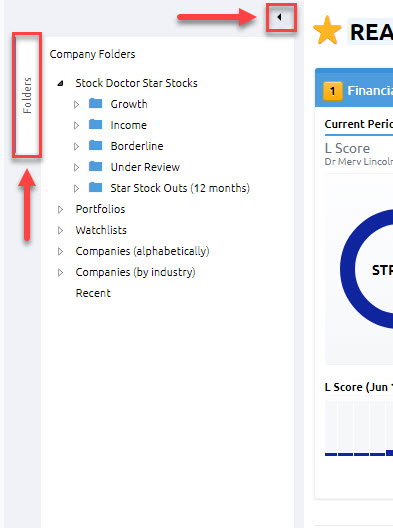The height and width of the screenshot is (528, 393).
Task: Open the Recent item in folders
Action: (93, 293)
